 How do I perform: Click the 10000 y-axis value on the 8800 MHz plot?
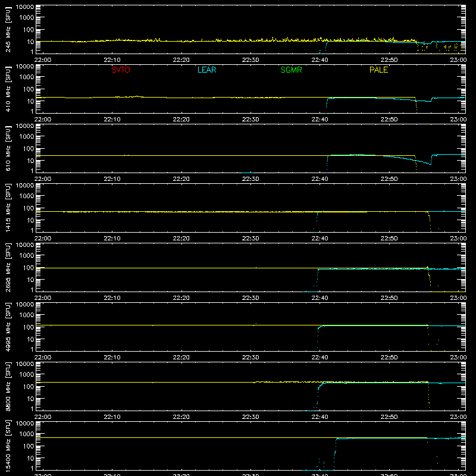point(25,364)
